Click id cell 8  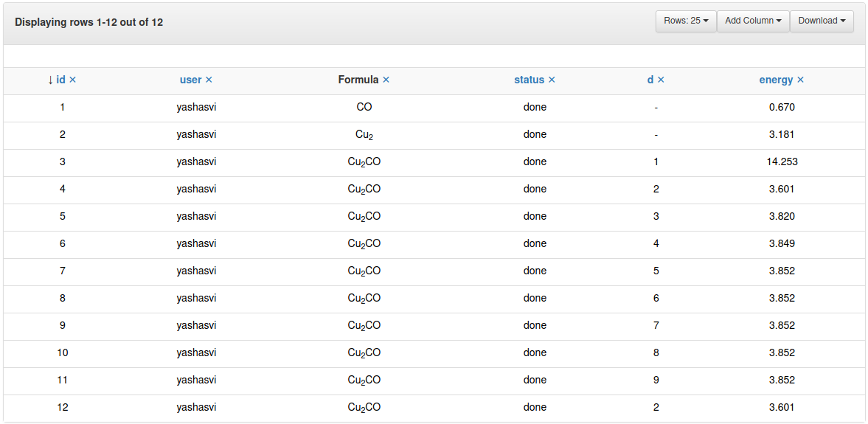point(63,299)
